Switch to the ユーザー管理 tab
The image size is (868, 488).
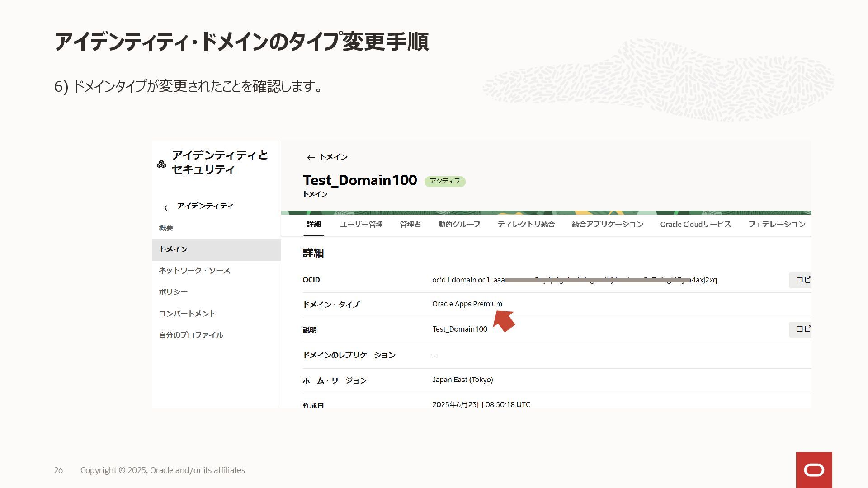pos(361,224)
